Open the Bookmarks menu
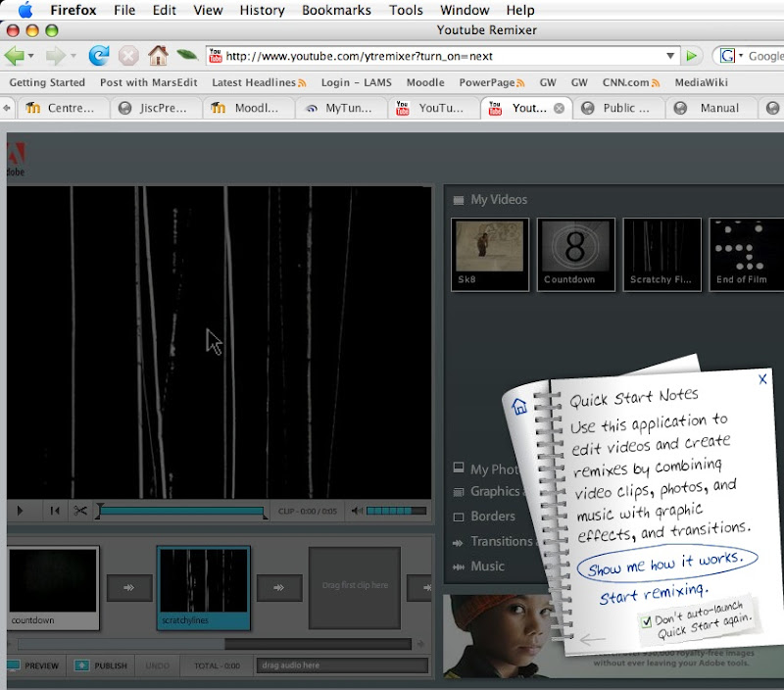This screenshot has height=690, width=784. (x=336, y=10)
